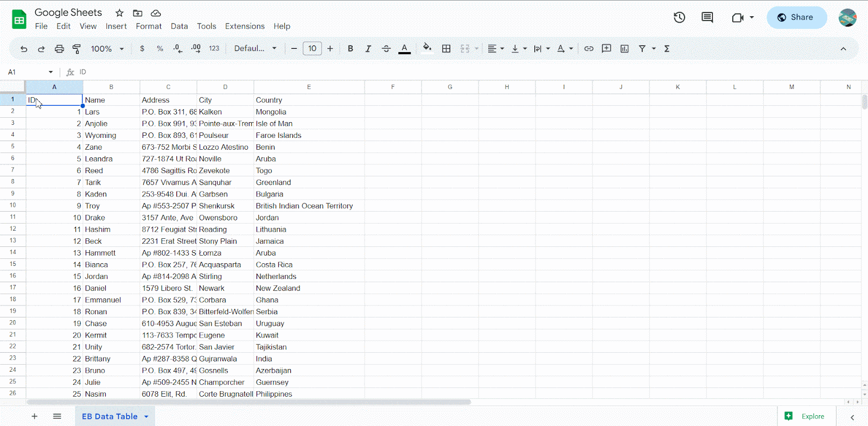868x426 pixels.
Task: Open the Insert menu
Action: click(x=116, y=26)
